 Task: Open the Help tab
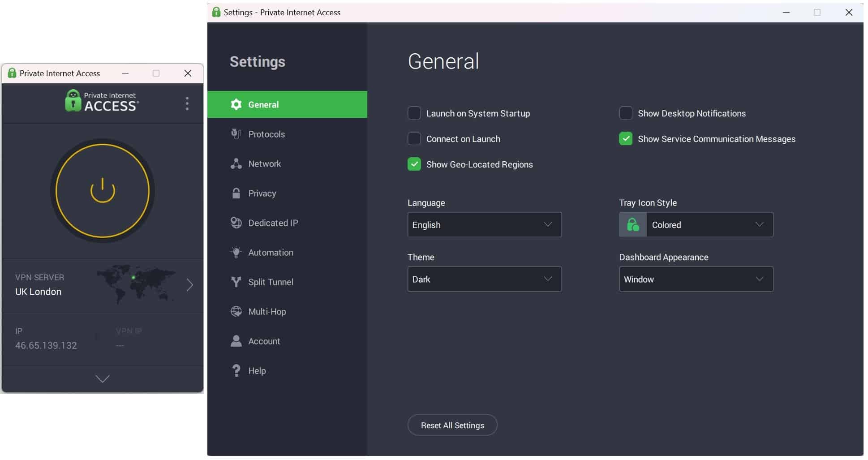[x=287, y=370]
